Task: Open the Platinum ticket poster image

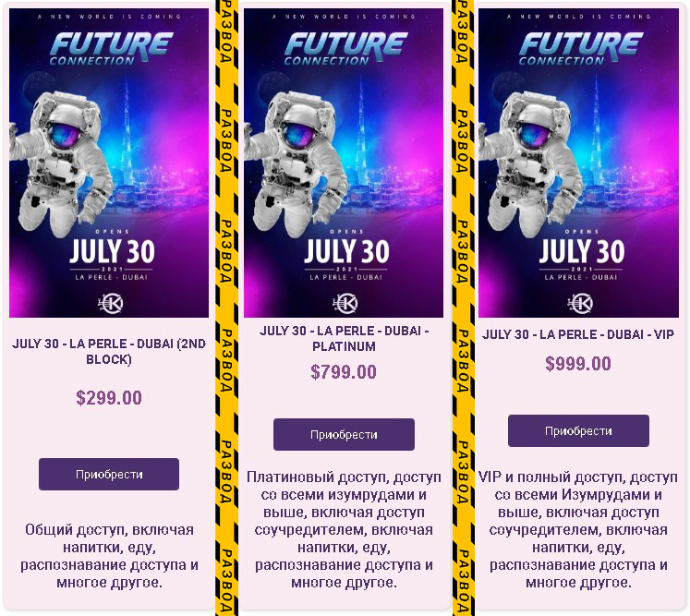Action: pyautogui.click(x=344, y=163)
